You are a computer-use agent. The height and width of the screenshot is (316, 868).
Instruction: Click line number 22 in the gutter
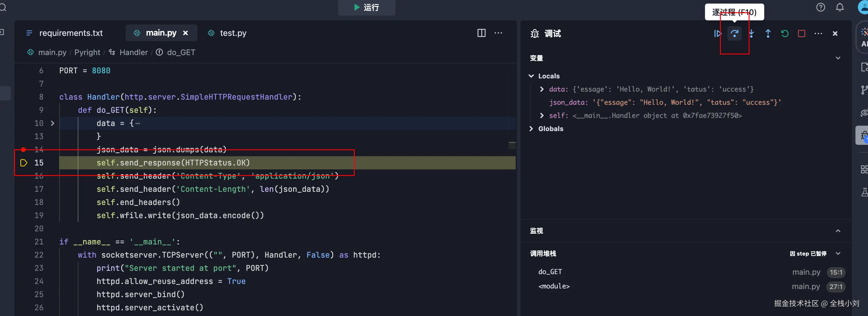click(x=39, y=255)
